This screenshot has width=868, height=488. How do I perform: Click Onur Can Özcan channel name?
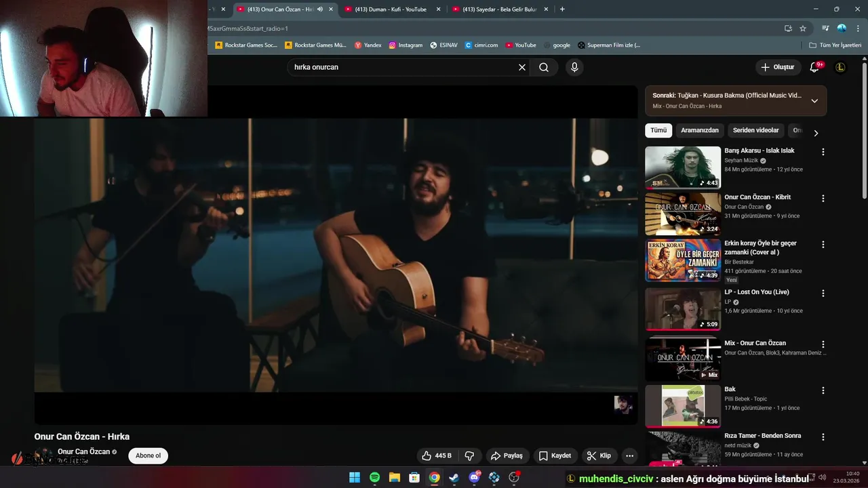(x=83, y=451)
